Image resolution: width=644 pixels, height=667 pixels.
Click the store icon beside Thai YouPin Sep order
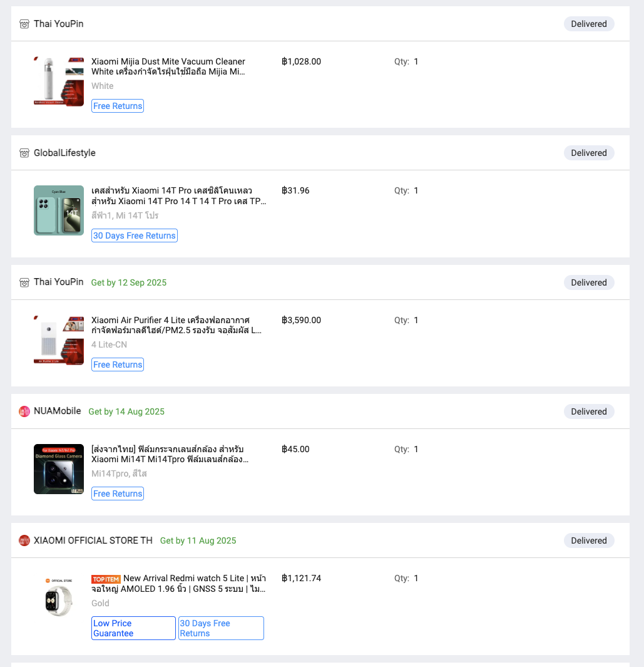(x=24, y=283)
